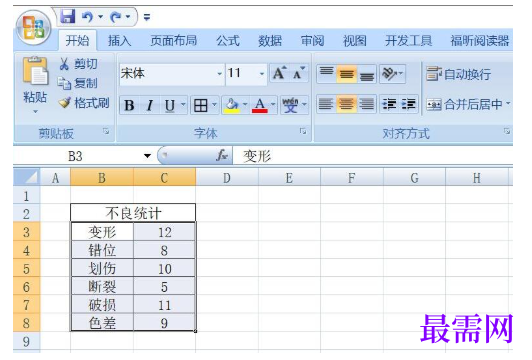Screen dimensions: 532x360
Task: Toggle underline formatting
Action: [x=169, y=105]
